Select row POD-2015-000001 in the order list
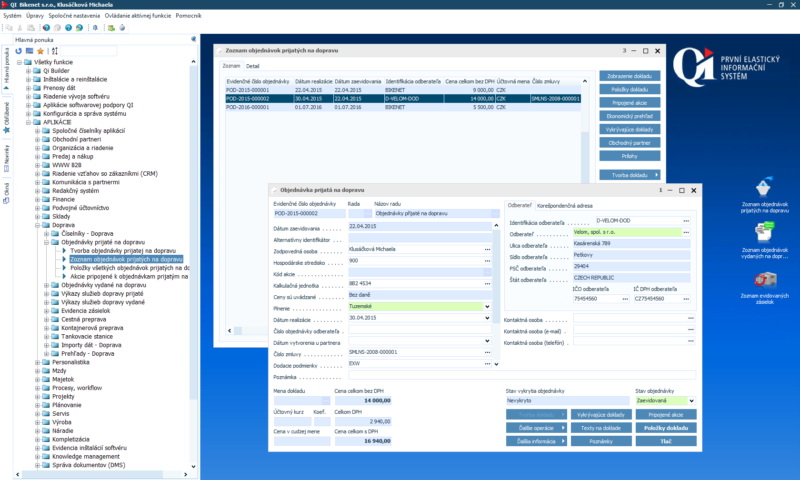This screenshot has height=480, width=800. coord(403,90)
